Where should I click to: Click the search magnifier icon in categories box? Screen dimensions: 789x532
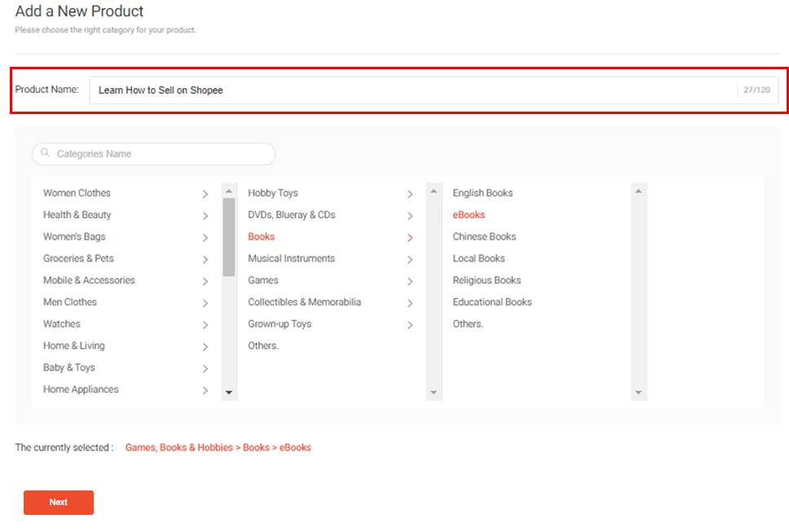click(x=45, y=152)
